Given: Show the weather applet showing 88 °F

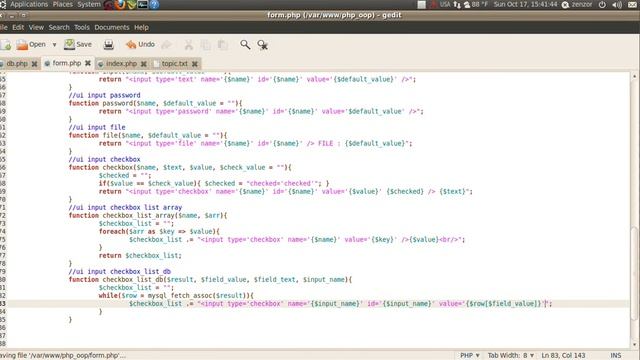Looking at the screenshot, I should [x=476, y=4].
